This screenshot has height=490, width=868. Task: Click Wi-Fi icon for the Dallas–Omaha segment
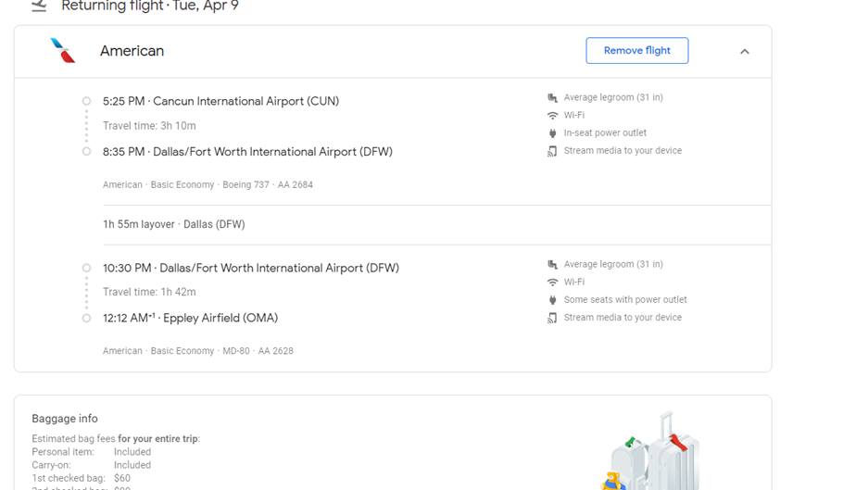tap(552, 283)
